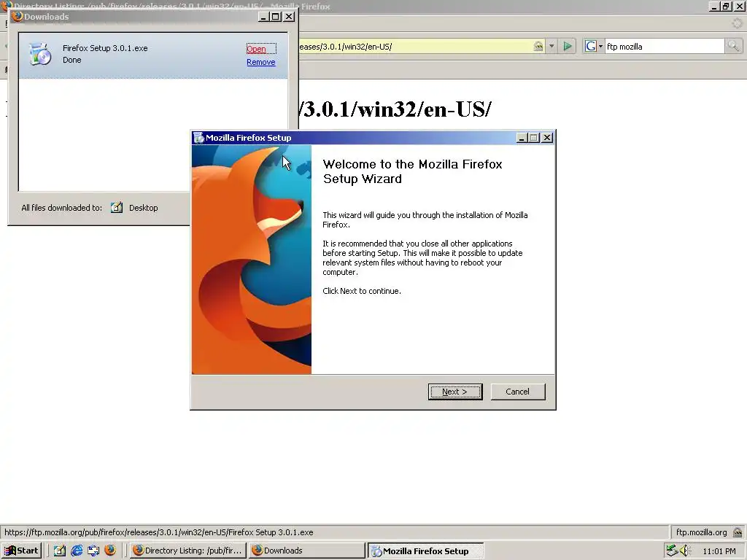Minimize the Mozilla Firefox Setup window

pyautogui.click(x=521, y=138)
